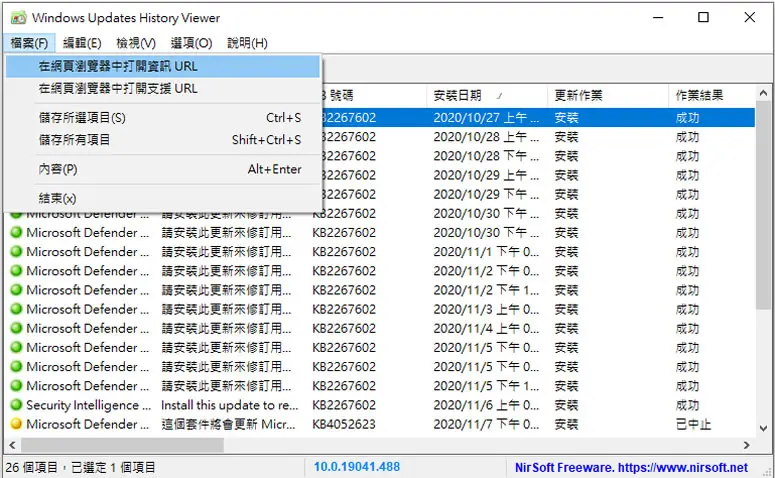Click the green icon beside the 2020/11/4 update
This screenshot has height=478, width=775.
16,328
